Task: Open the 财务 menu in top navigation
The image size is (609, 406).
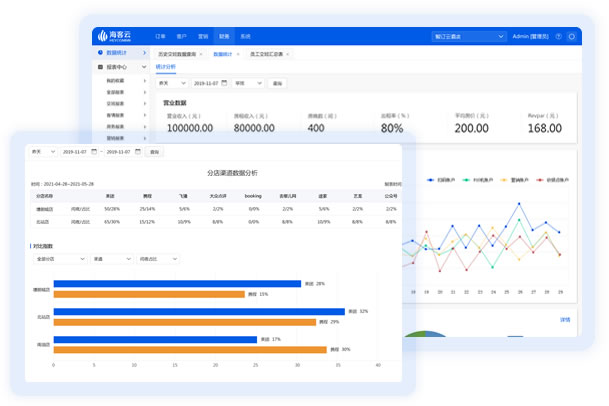Action: click(223, 36)
